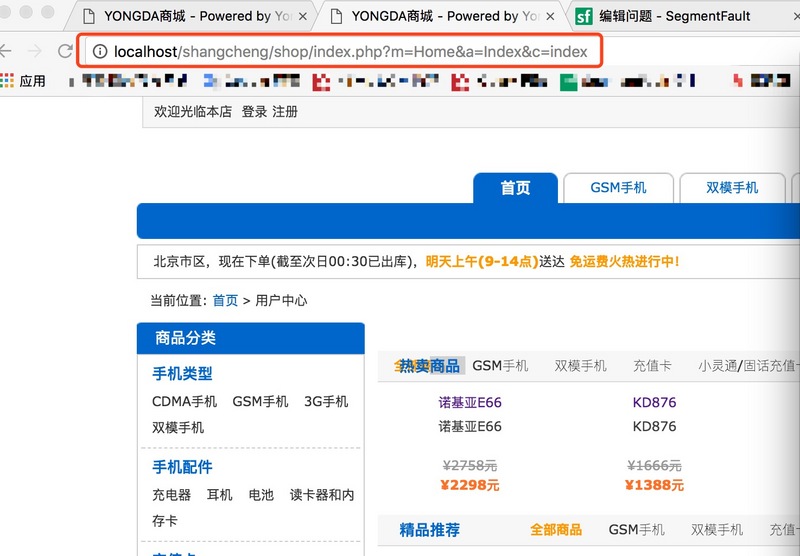Select 小灵通/固话充值 in 热卖商品 tabs
This screenshot has width=800, height=556.
(748, 366)
